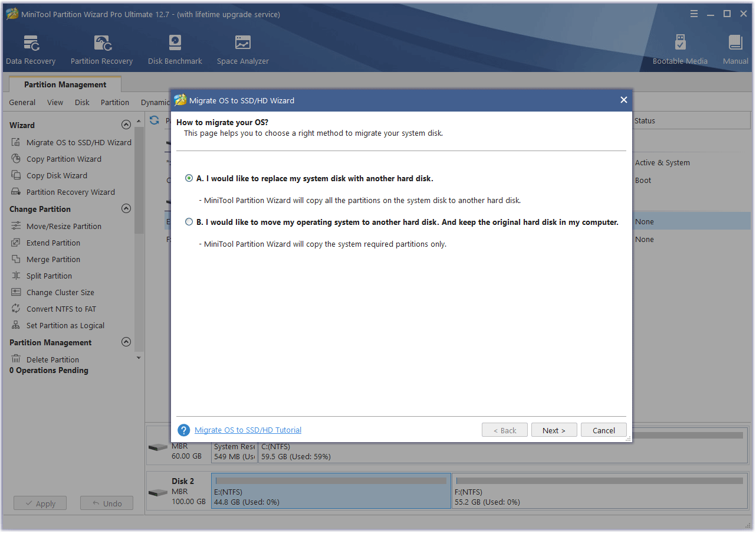The height and width of the screenshot is (533, 756).
Task: Click the help question mark icon in the wizard
Action: point(184,430)
